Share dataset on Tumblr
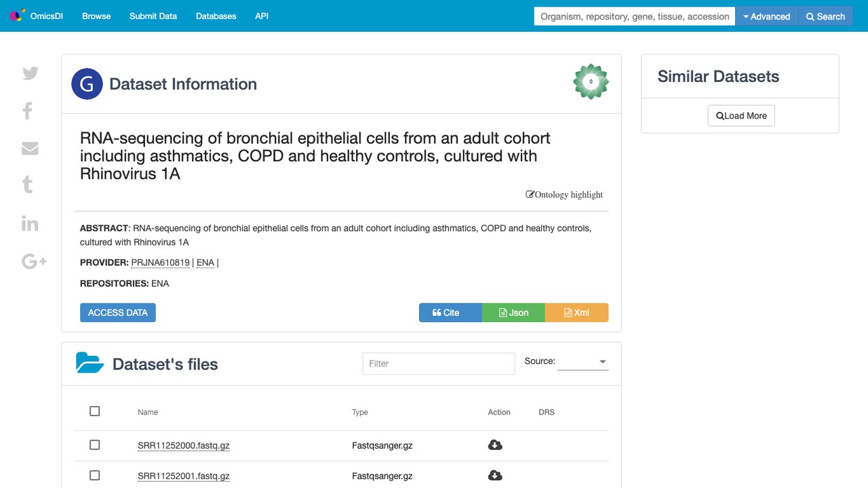868x488 pixels. coord(28,184)
